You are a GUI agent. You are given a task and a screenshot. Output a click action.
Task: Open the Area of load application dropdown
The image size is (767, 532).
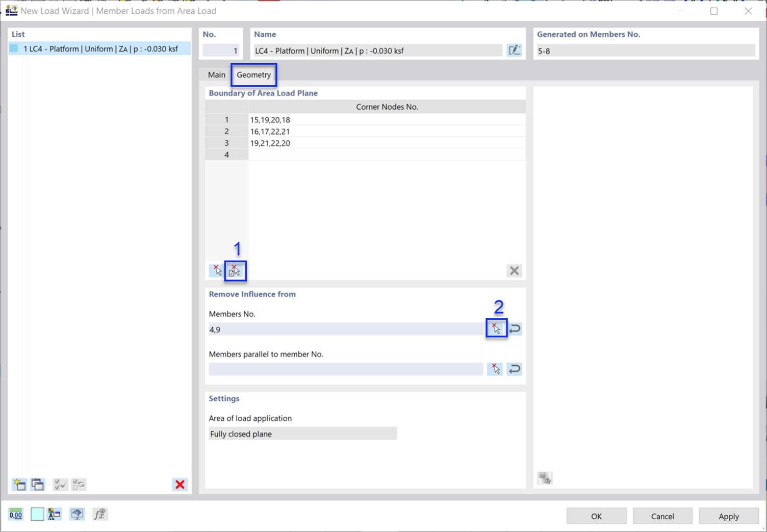[302, 434]
